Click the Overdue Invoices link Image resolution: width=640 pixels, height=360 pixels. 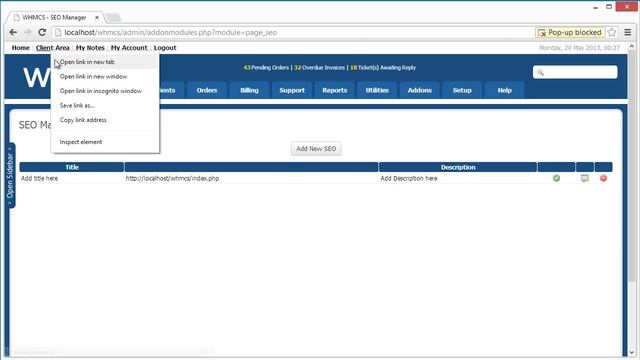point(320,68)
